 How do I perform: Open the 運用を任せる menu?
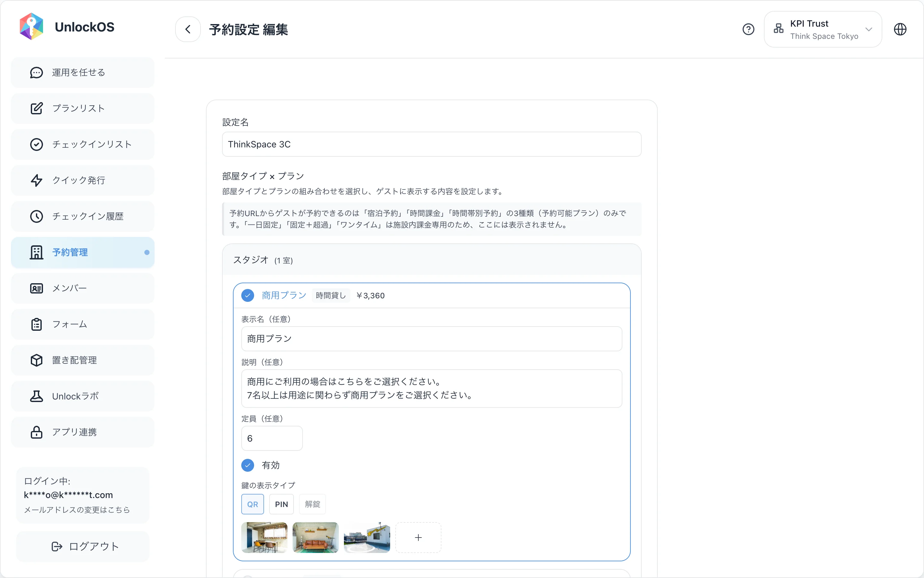83,73
